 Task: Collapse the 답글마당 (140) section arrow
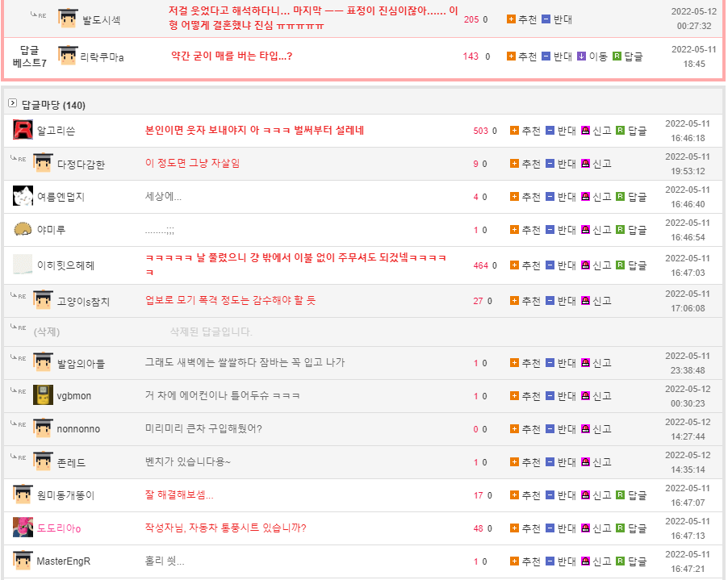point(13,103)
